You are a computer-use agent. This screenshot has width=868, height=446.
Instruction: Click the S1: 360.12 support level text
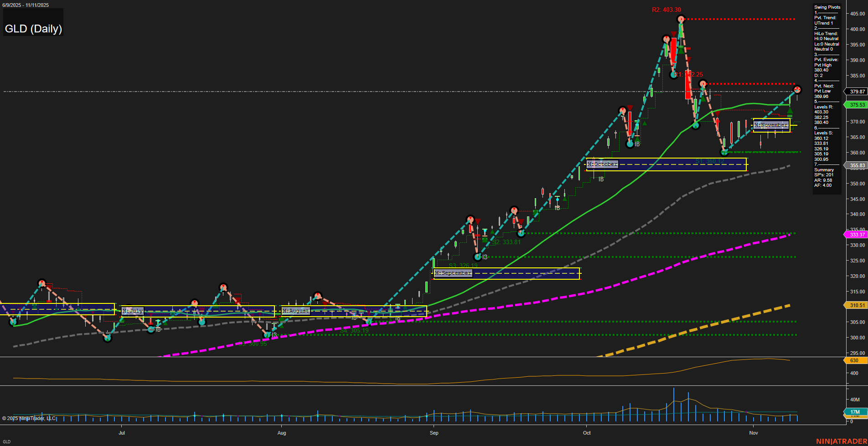709,160
